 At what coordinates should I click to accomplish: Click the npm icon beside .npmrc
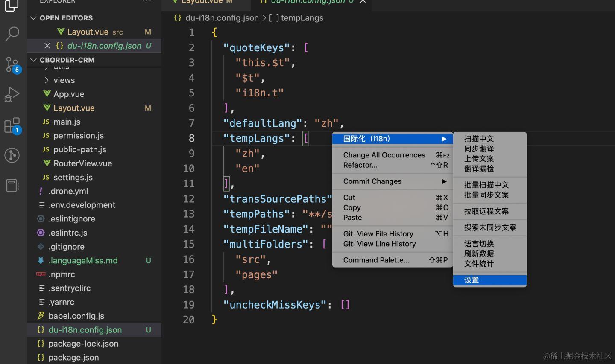pyautogui.click(x=41, y=274)
